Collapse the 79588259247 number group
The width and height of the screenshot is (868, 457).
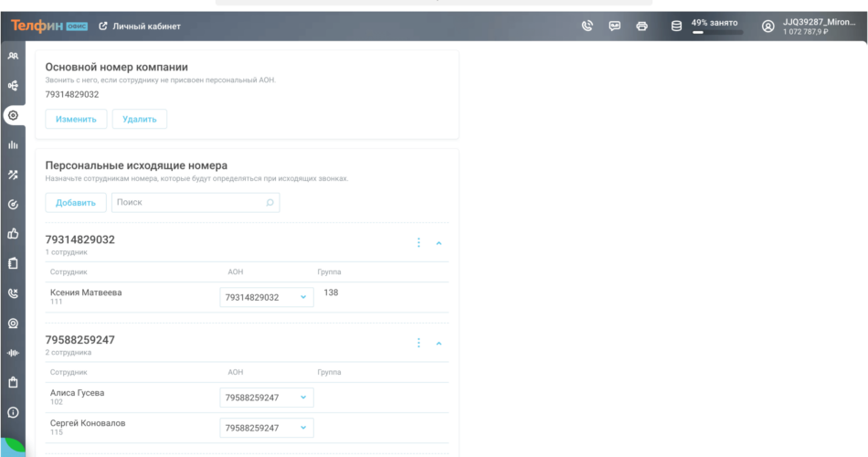tap(439, 344)
